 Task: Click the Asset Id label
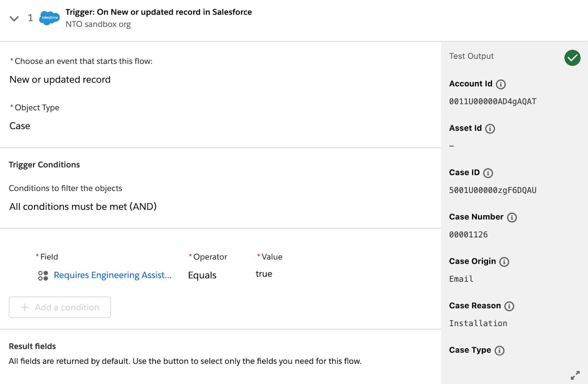465,128
